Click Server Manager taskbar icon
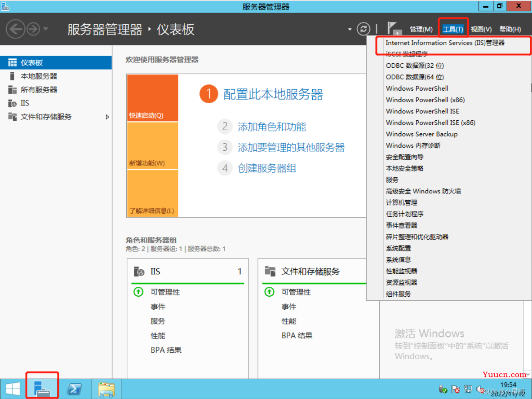532x399 pixels. (42, 389)
